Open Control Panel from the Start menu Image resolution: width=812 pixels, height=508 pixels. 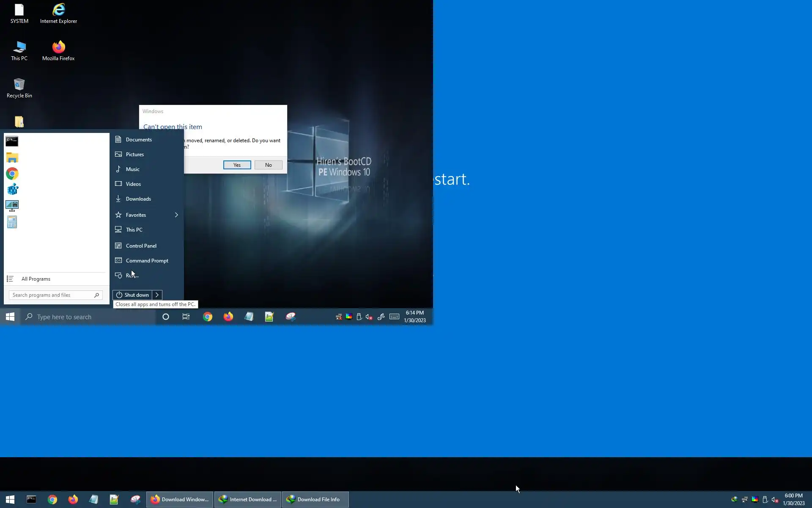point(141,246)
